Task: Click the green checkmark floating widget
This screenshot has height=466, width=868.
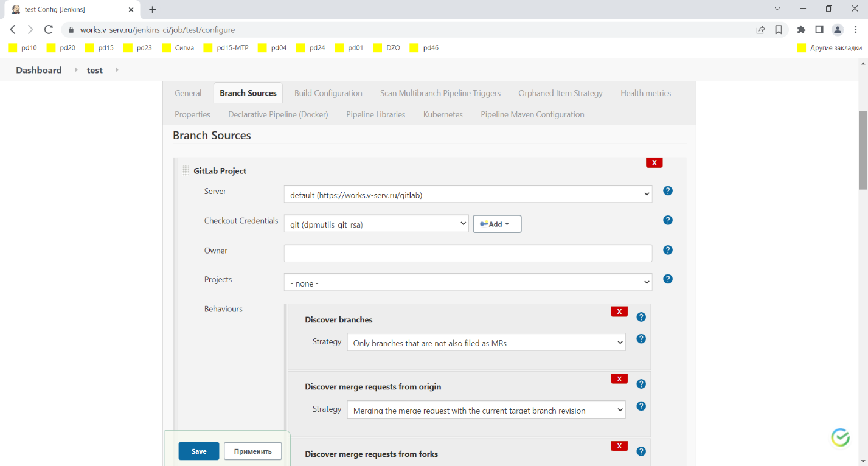Action: (x=841, y=437)
